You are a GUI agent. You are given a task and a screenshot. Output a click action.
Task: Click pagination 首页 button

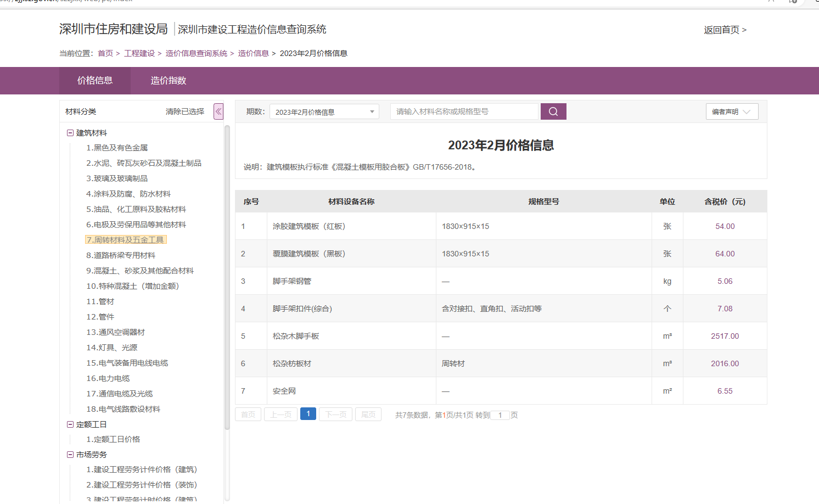pyautogui.click(x=248, y=415)
